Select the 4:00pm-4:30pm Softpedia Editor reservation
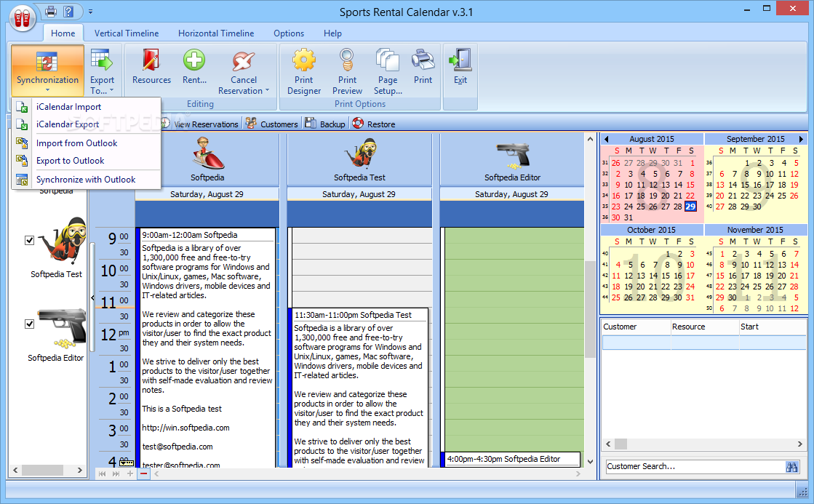 point(511,460)
